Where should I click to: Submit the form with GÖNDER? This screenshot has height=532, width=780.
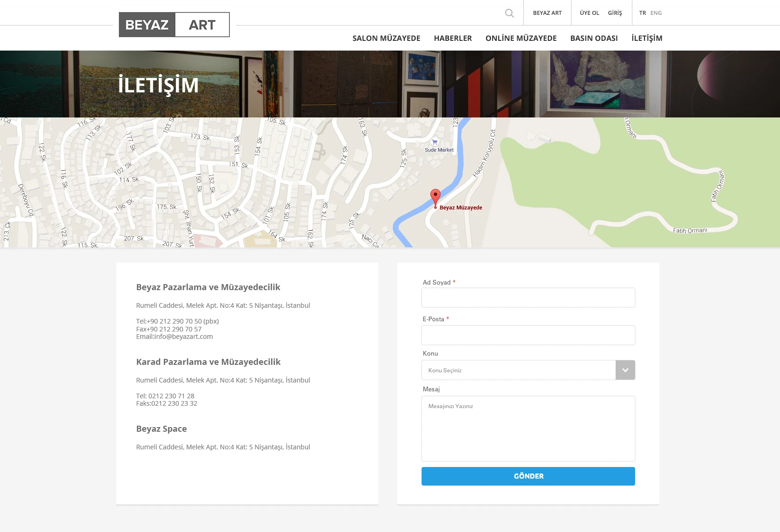click(x=528, y=476)
